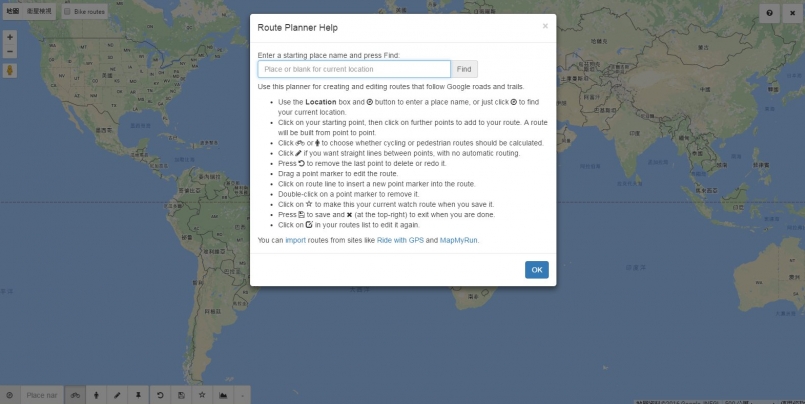Mark as watch route with star icon

[201, 395]
